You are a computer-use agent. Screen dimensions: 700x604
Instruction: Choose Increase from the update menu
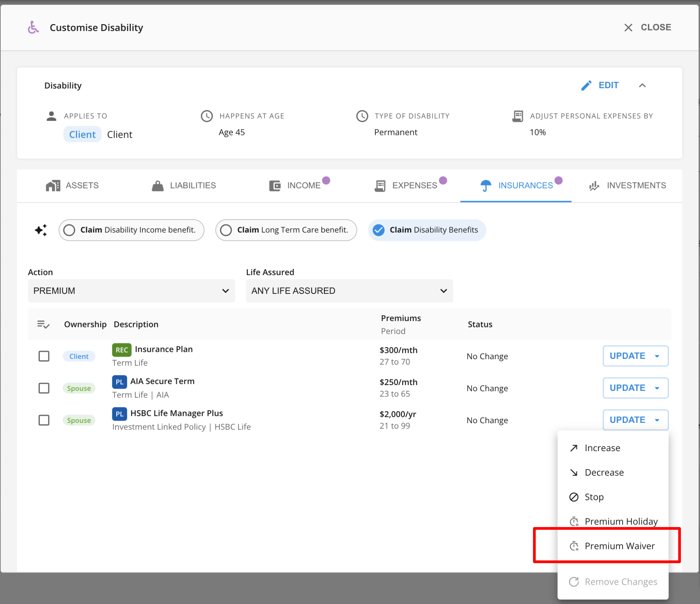coord(613,448)
